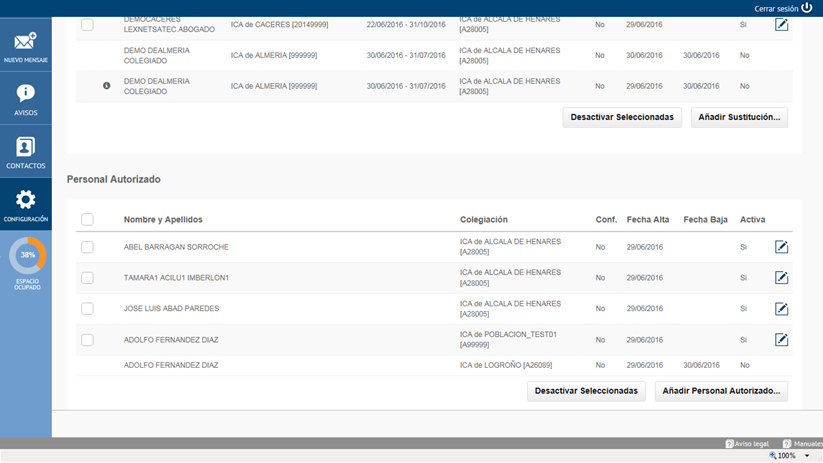Toggle the select-all checkbox in Personal Autorizado header
The image size is (823, 463).
(87, 220)
